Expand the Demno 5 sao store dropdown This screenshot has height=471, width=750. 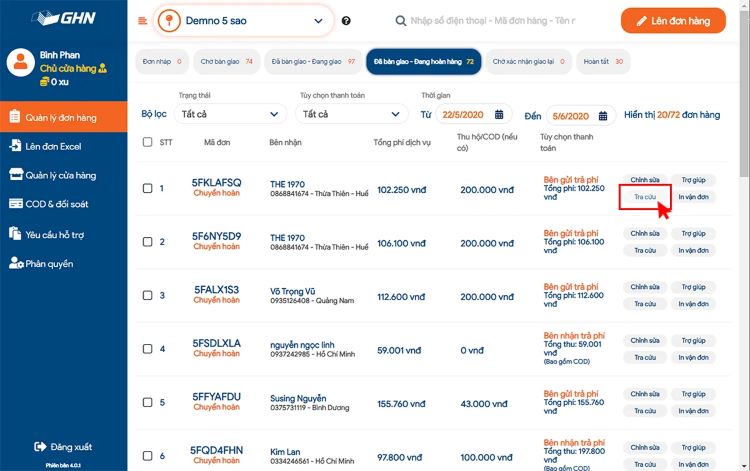[x=319, y=21]
